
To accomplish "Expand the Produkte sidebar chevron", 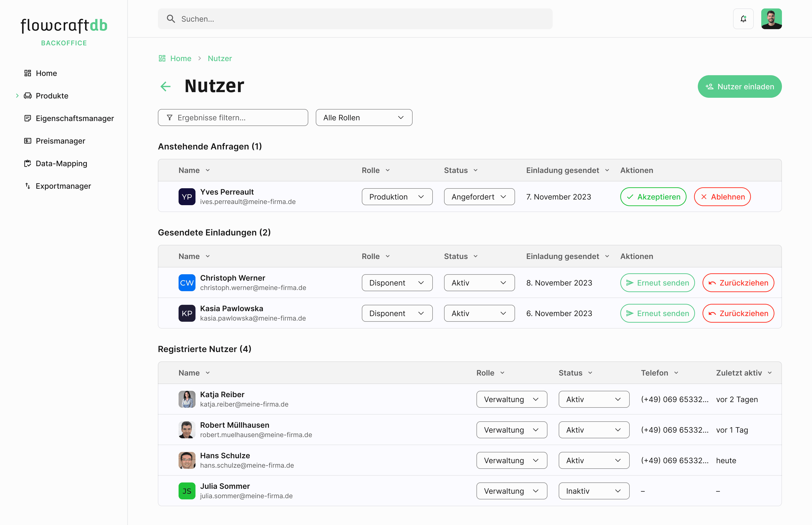I will pos(17,96).
